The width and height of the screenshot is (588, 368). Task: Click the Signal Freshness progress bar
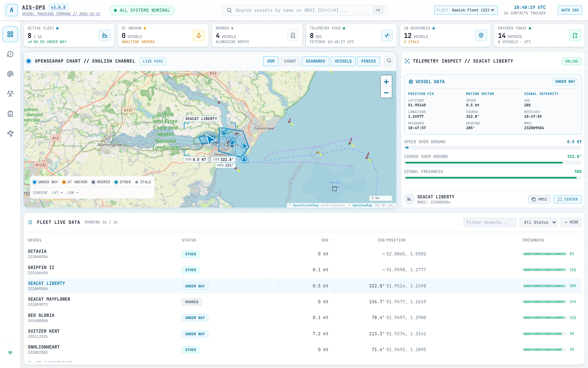493,178
